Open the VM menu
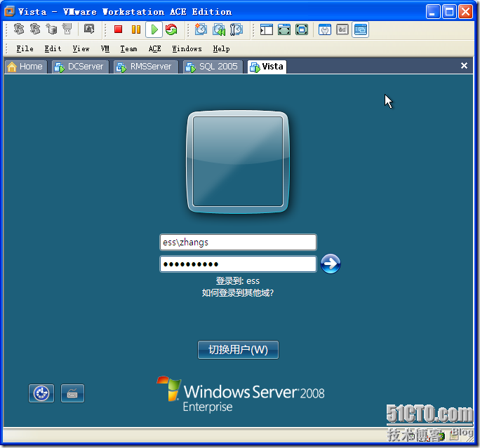 105,48
